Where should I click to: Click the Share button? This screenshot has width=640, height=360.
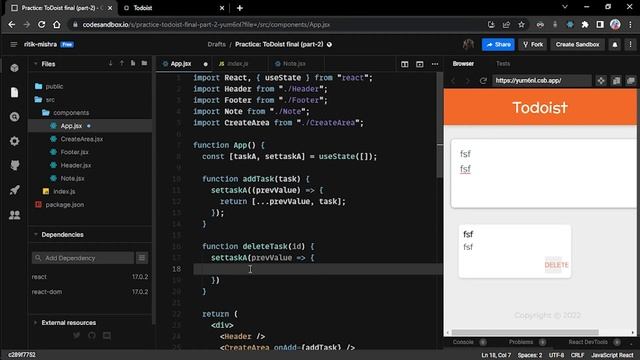498,44
